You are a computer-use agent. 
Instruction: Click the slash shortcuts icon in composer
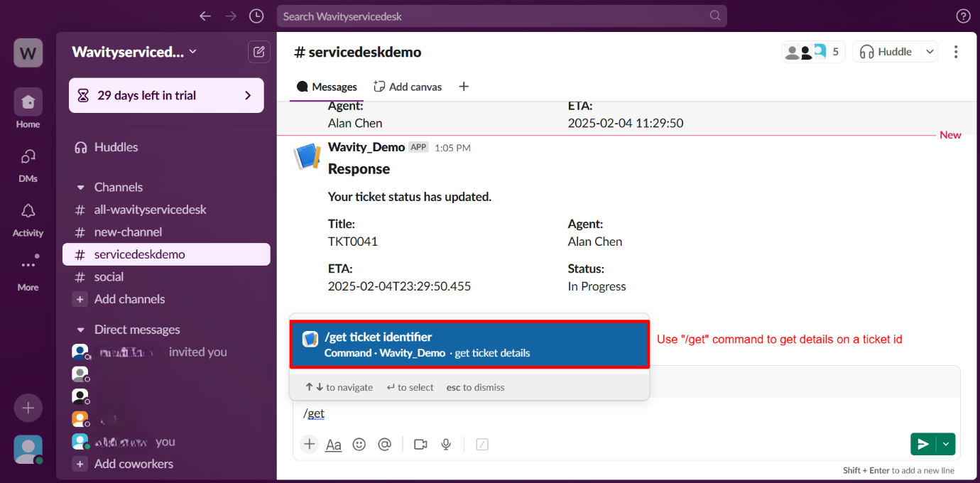pos(482,444)
